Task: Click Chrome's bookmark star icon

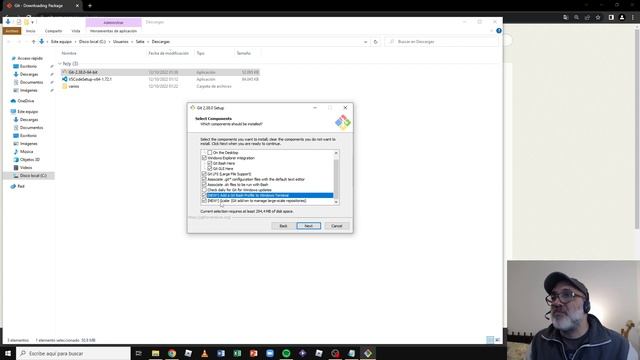Action: coord(598,18)
